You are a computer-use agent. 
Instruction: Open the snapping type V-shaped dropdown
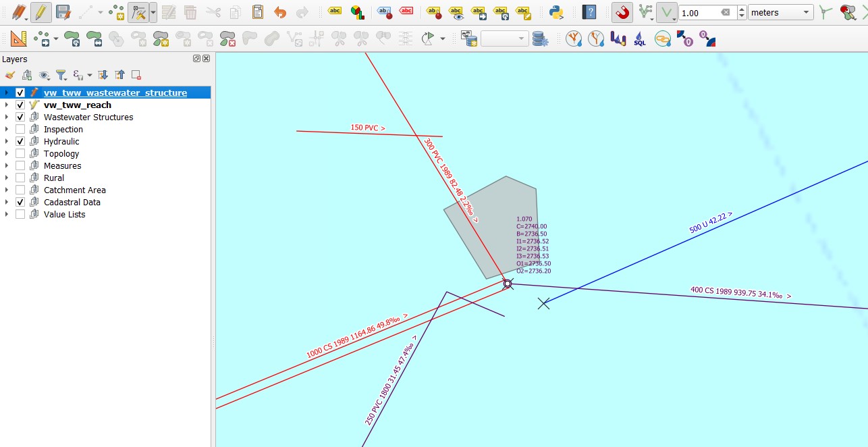point(667,12)
